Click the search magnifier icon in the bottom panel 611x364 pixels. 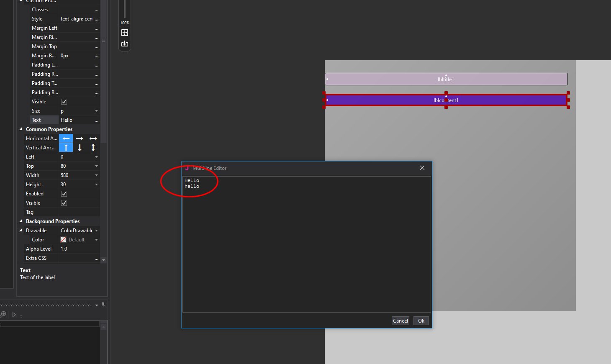[x=4, y=314]
